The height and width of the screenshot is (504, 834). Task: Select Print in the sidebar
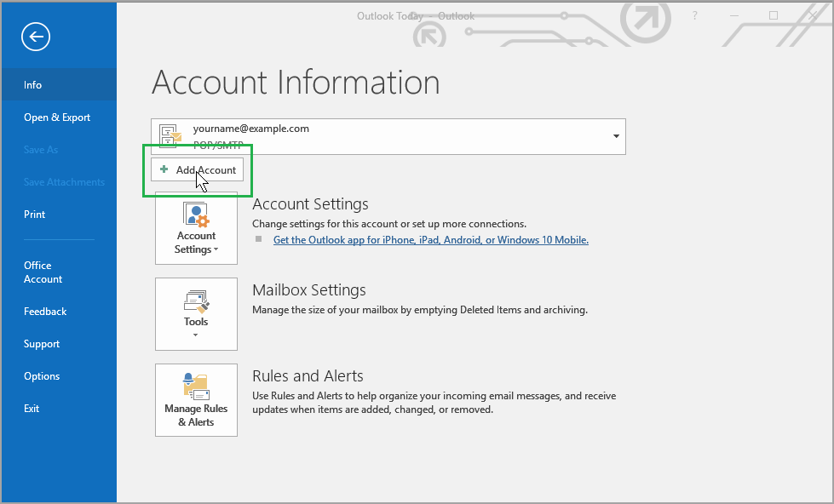59,215
